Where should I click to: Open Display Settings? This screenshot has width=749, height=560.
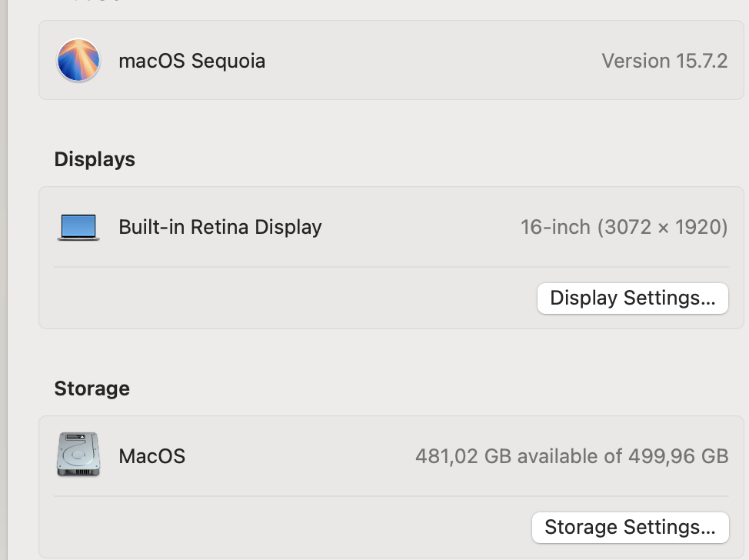[x=632, y=298]
